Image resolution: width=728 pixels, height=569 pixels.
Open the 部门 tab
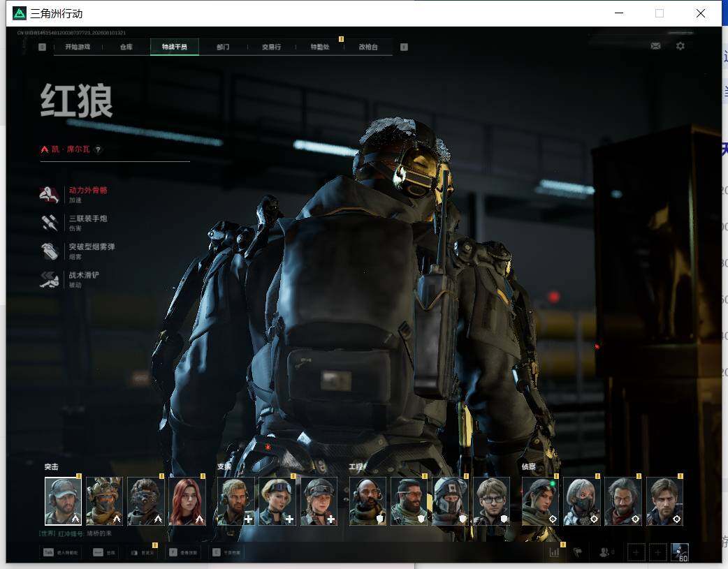(x=223, y=47)
